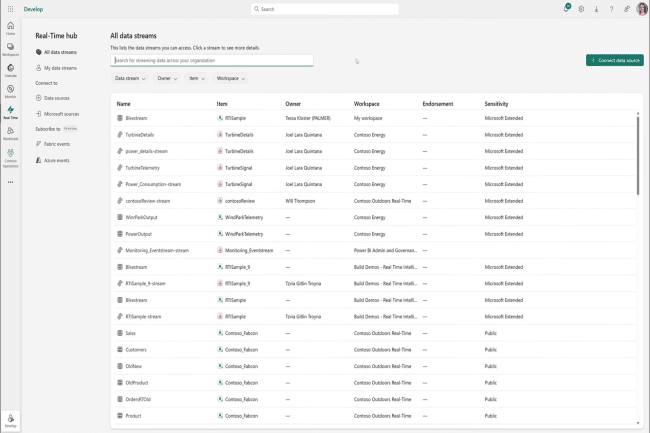Select Real-Time lightning icon in rail

click(10, 112)
